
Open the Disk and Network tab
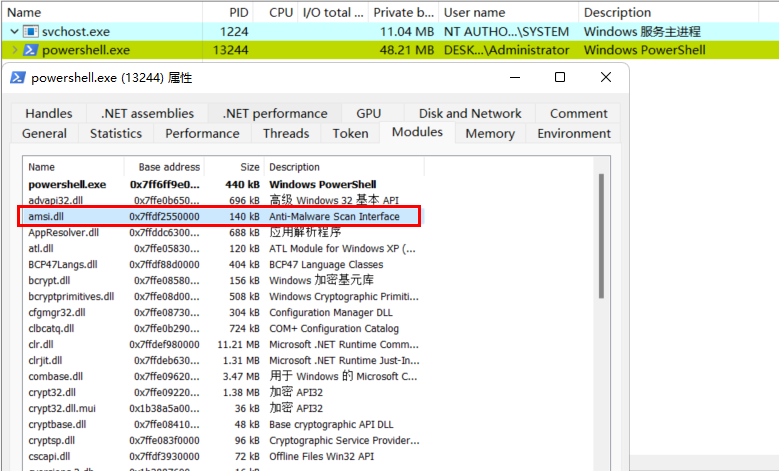tap(470, 113)
